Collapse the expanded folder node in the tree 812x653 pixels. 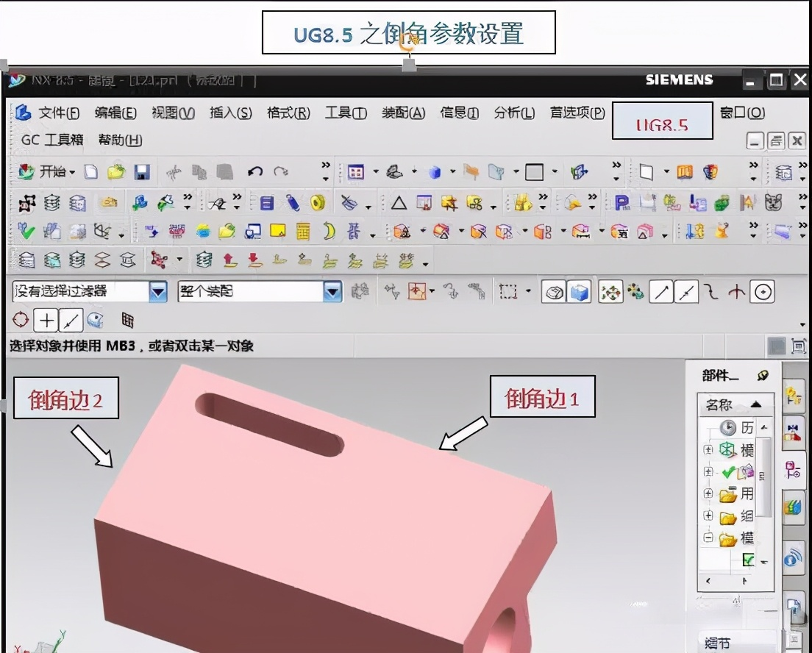pyautogui.click(x=707, y=536)
